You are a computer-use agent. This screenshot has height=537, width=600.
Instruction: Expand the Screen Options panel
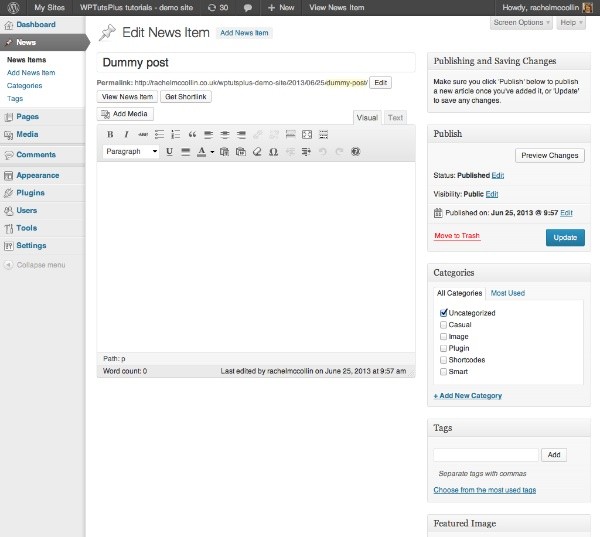(x=521, y=23)
